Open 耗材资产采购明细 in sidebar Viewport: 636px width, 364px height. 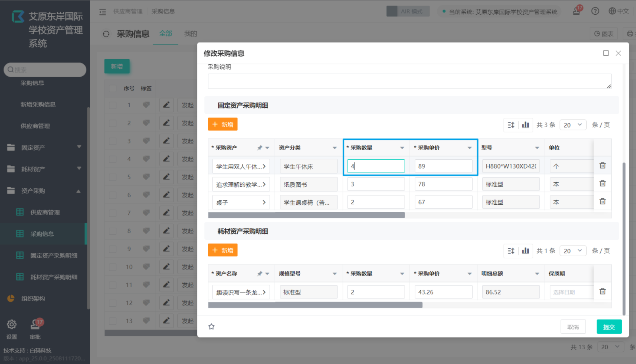[54, 277]
